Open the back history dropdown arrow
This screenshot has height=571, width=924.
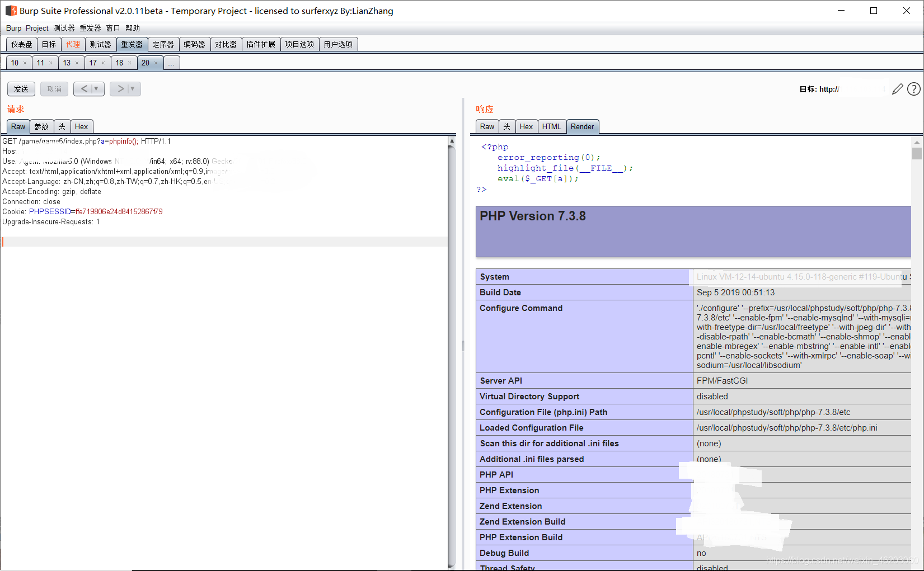96,89
